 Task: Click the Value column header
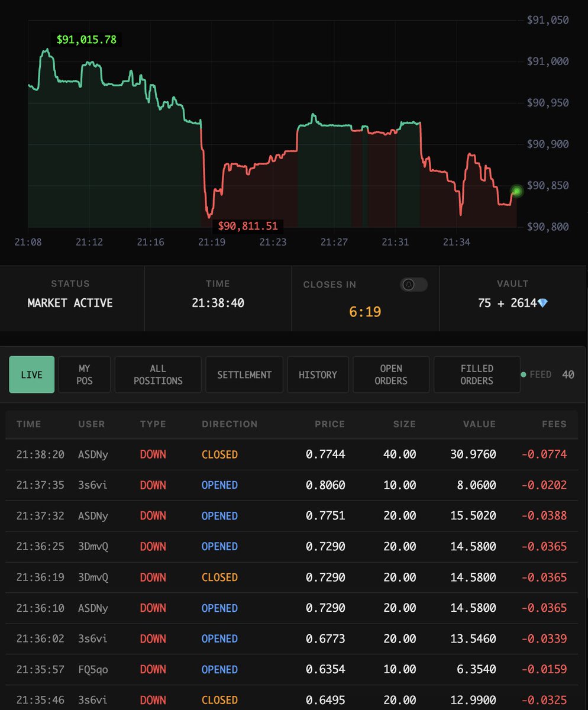coord(480,424)
